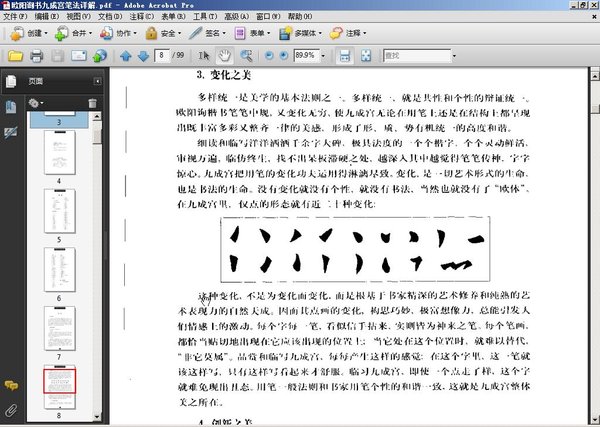The image size is (600, 427).
Task: Click the Zoom In plus button
Action: click(284, 55)
